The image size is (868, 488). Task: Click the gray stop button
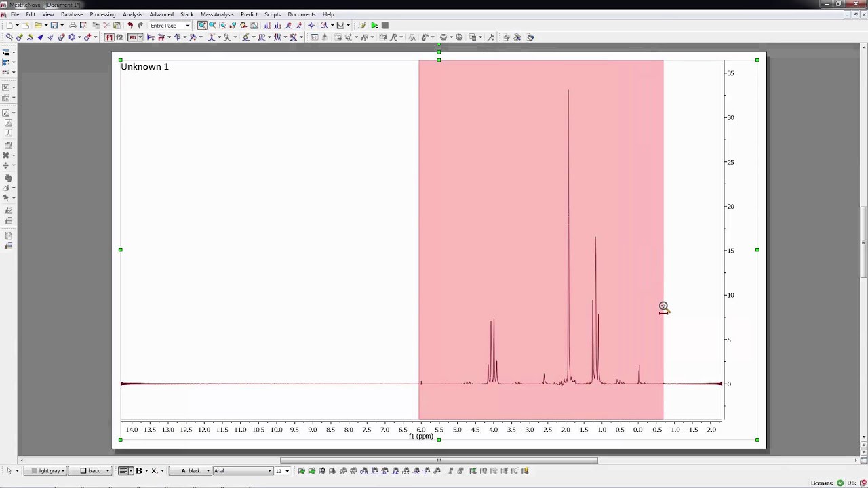tap(384, 26)
